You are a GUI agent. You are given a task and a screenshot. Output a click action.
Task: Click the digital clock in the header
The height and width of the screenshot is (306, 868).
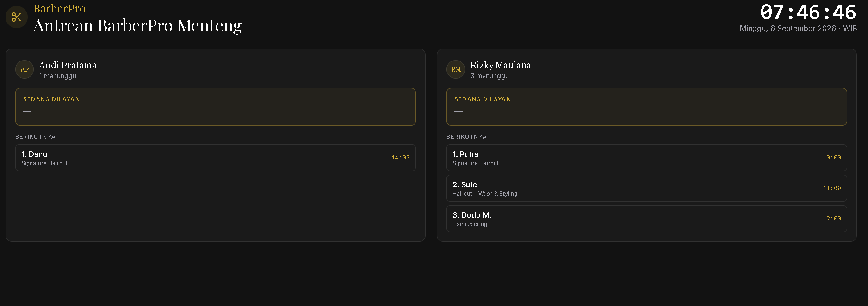[808, 12]
